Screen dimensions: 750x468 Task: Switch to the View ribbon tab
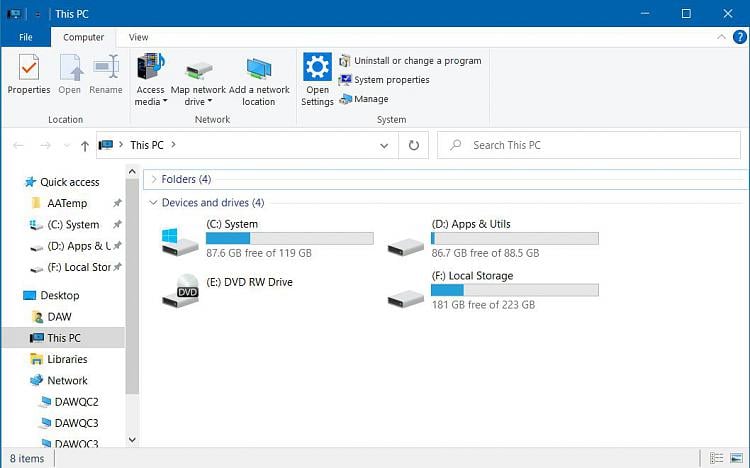coord(138,37)
